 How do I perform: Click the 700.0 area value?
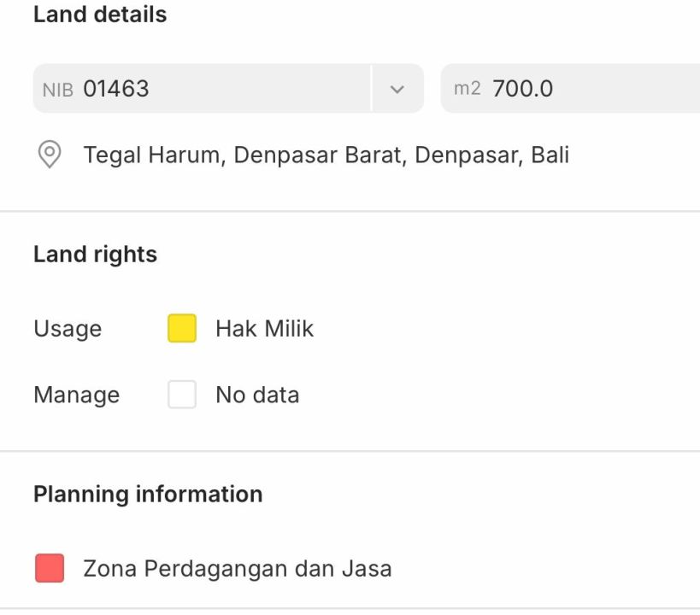[x=522, y=88]
